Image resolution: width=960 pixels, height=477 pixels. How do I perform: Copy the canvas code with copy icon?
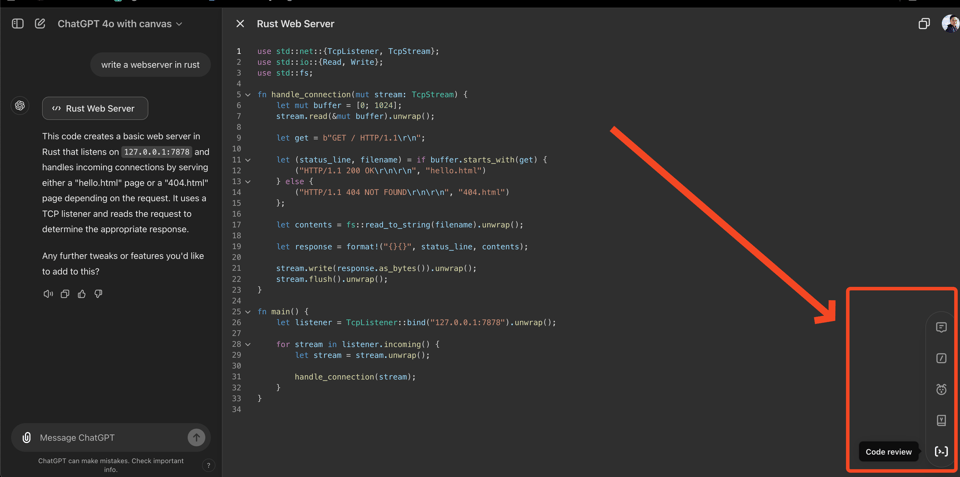[x=924, y=24]
